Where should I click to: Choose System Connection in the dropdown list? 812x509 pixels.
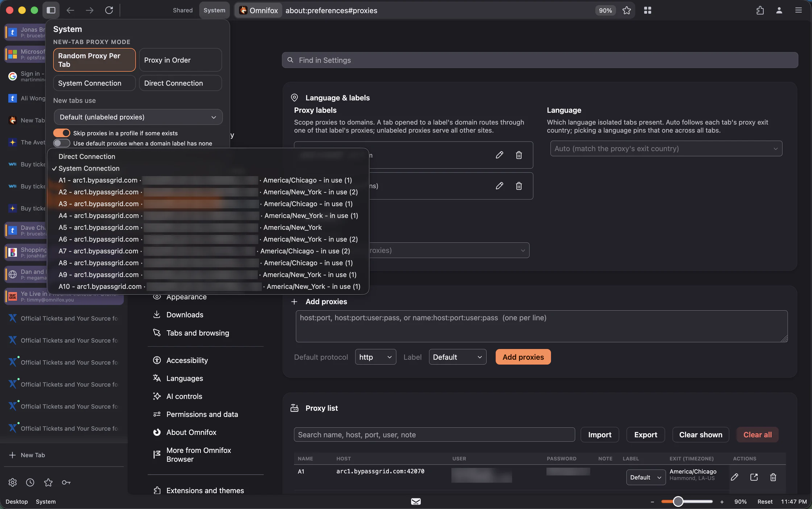[x=208, y=168]
